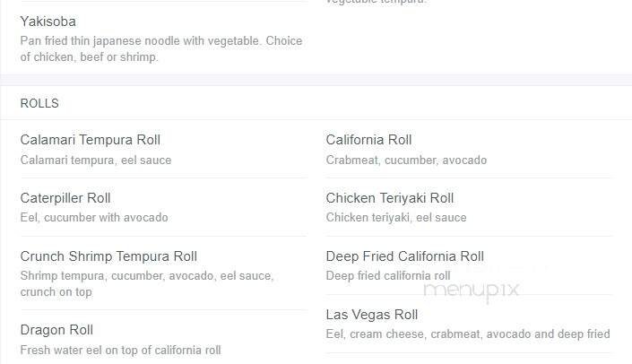This screenshot has width=632, height=364.
Task: Open the Caterpiller Roll item
Action: pos(65,198)
